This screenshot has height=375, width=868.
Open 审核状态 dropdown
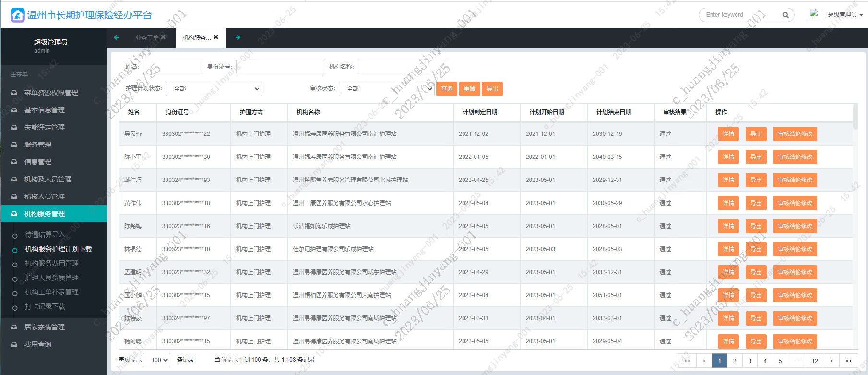click(x=387, y=89)
